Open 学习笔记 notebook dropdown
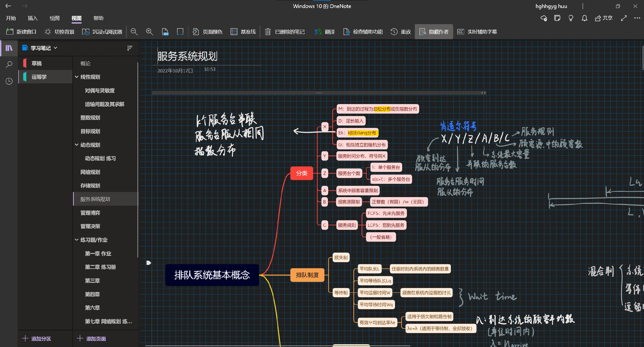The width and height of the screenshot is (644, 347). tap(40, 48)
